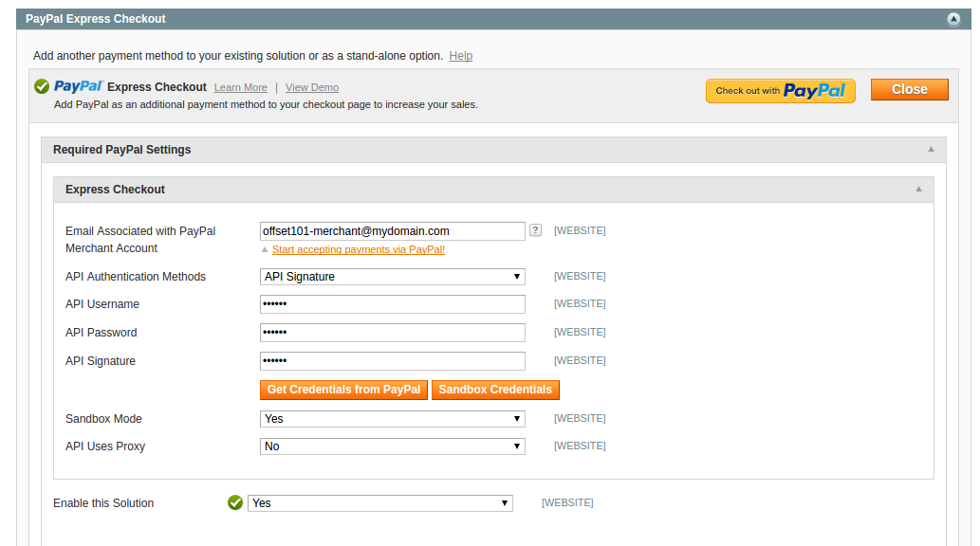Click the green checkmark beside Enable this Solution
Viewport: 980px width, 546px height.
click(x=235, y=503)
